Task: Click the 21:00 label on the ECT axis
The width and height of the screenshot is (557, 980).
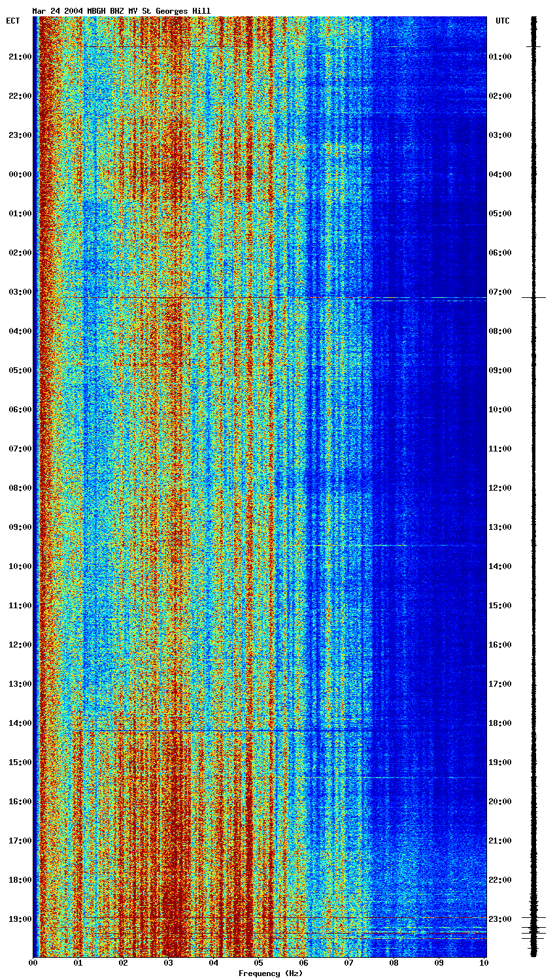Action: [x=20, y=57]
